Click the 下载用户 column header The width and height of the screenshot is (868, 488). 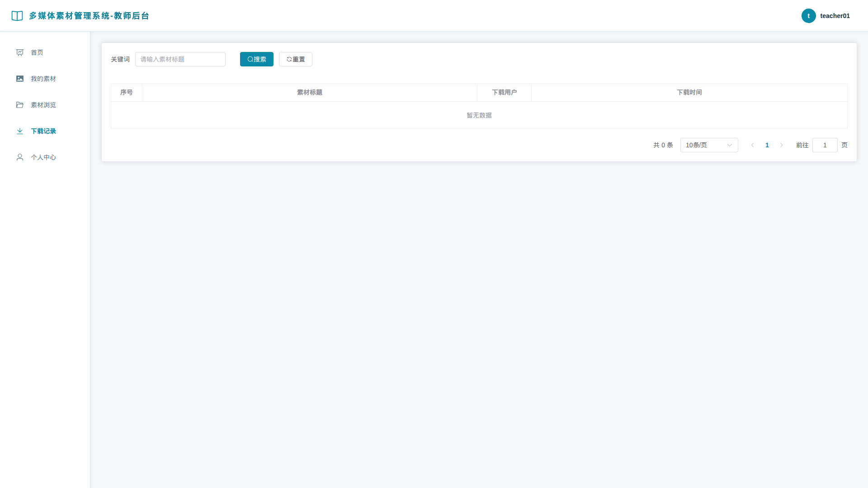pyautogui.click(x=505, y=92)
